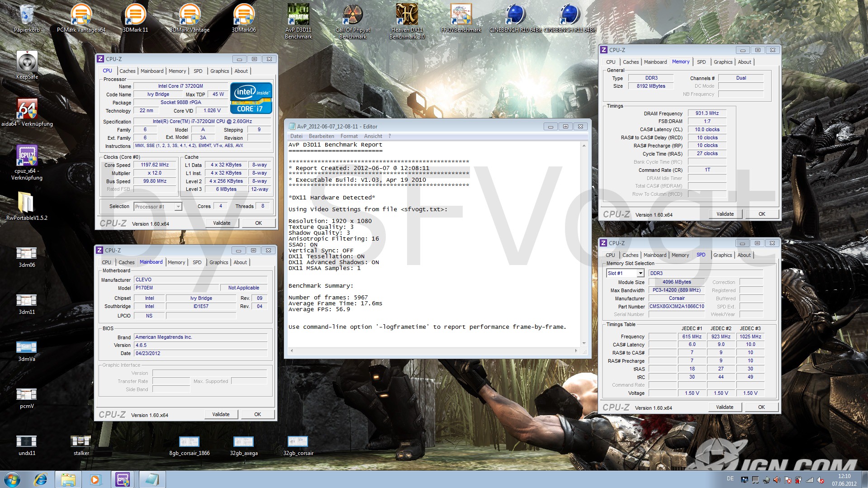The width and height of the screenshot is (868, 488).
Task: Open the Ansicht menu in Editor
Action: coord(373,136)
